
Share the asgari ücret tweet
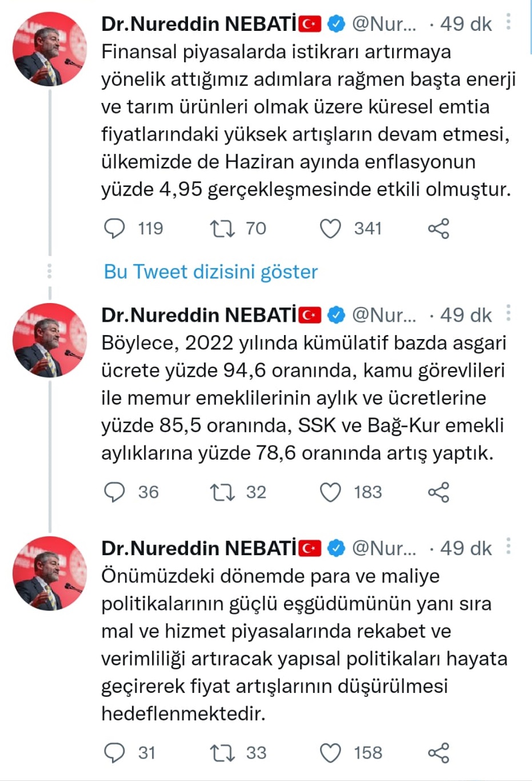(438, 492)
